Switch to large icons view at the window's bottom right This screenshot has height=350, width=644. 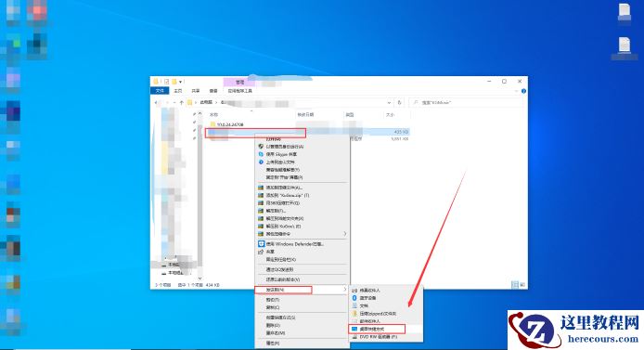pyautogui.click(x=522, y=284)
